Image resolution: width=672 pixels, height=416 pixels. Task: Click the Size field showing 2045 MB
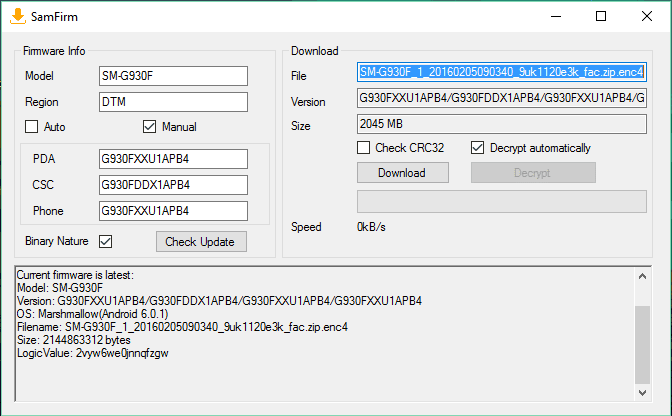502,124
